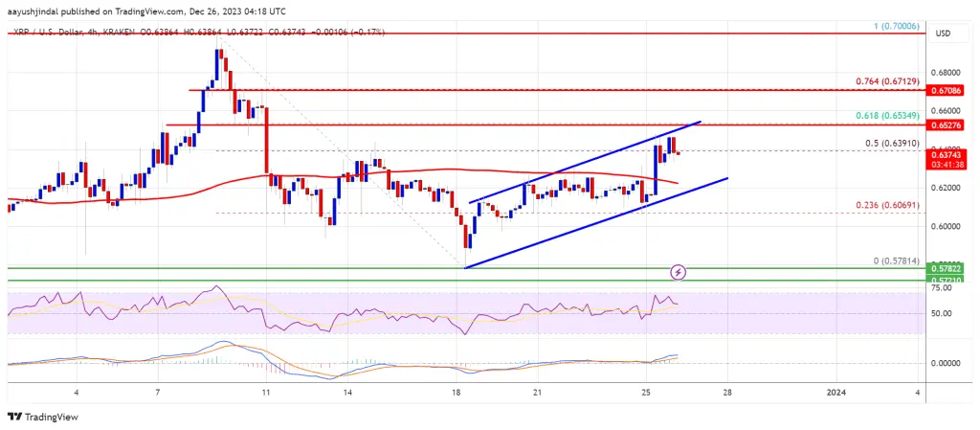The height and width of the screenshot is (430, 980).
Task: Select the tall blue candle on the 25th
Action: (657, 170)
